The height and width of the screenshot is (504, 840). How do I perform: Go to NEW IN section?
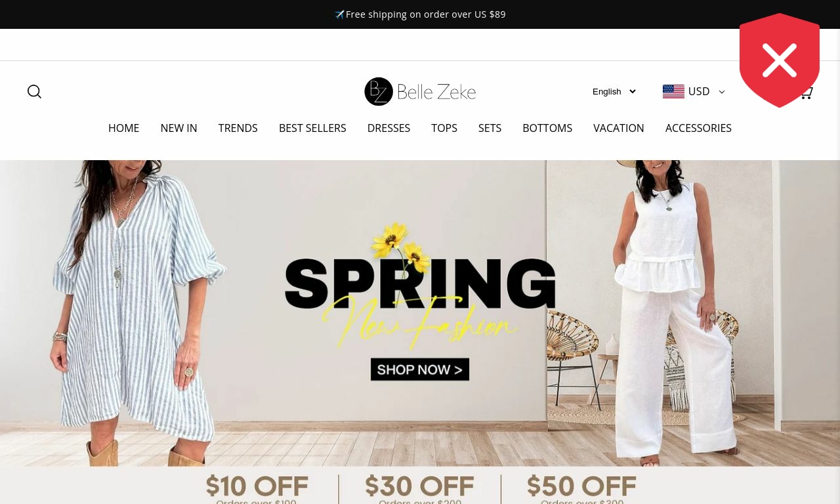click(x=178, y=128)
